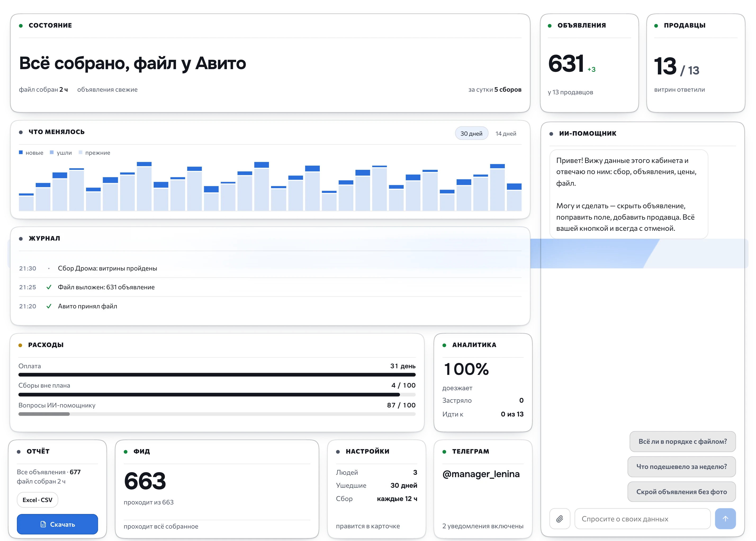Click the 13 / 13 sellers count
Image resolution: width=756 pixels, height=541 pixels.
677,66
